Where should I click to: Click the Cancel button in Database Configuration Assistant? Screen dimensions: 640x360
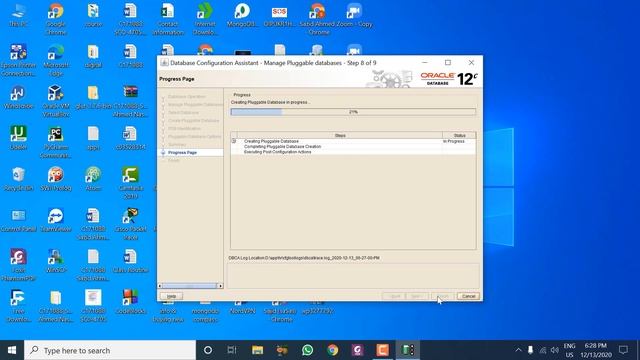coord(468,296)
